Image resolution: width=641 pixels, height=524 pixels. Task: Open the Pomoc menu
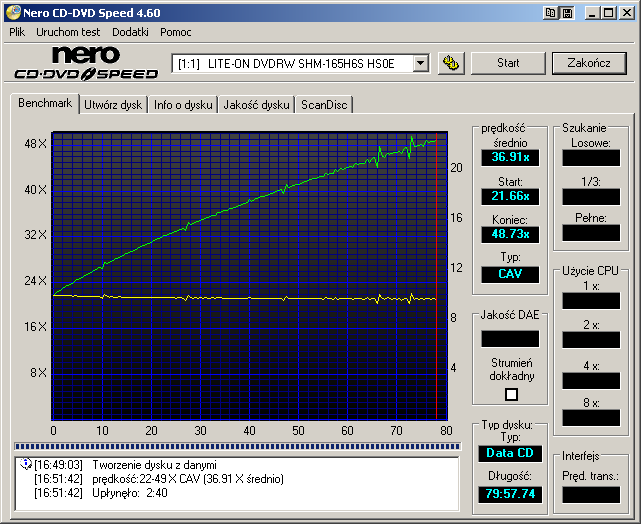coord(175,32)
